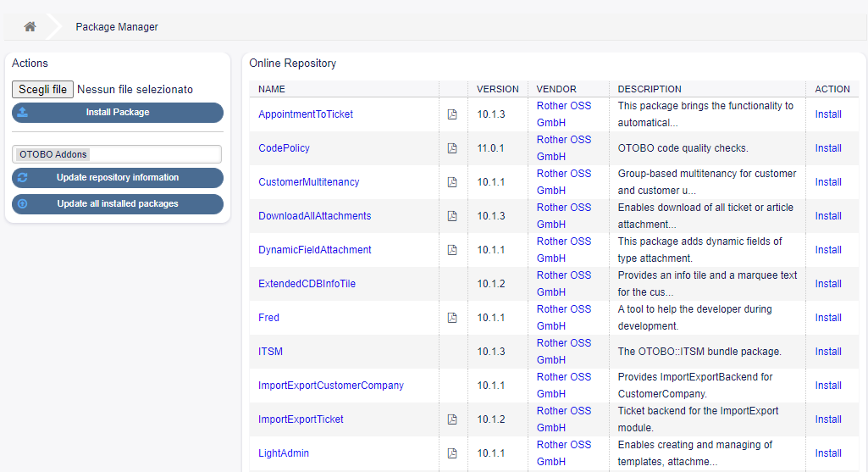
Task: Open the ITSM package link
Action: 270,351
